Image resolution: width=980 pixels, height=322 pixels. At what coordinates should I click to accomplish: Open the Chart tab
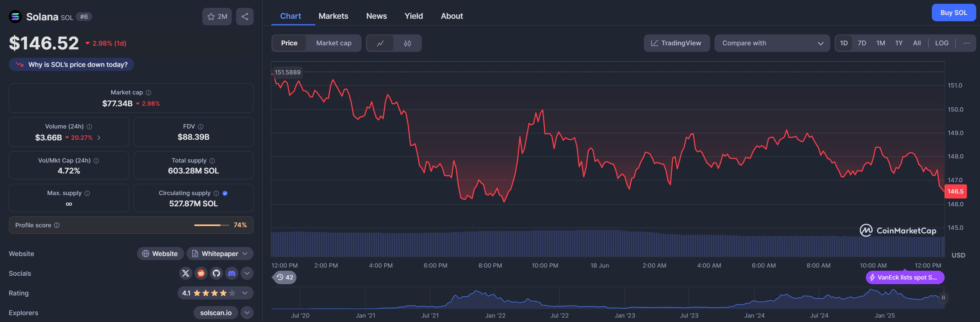(290, 16)
